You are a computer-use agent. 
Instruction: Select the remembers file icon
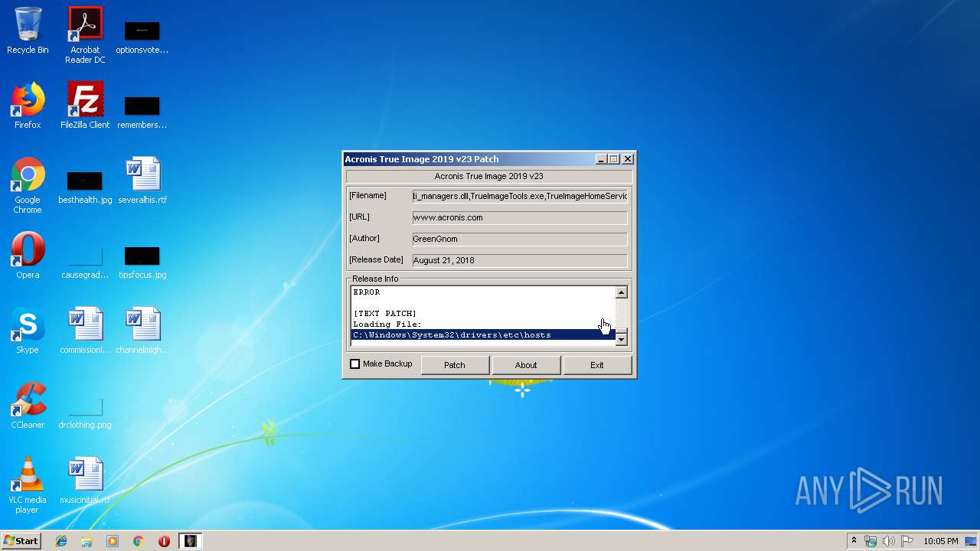click(x=142, y=110)
